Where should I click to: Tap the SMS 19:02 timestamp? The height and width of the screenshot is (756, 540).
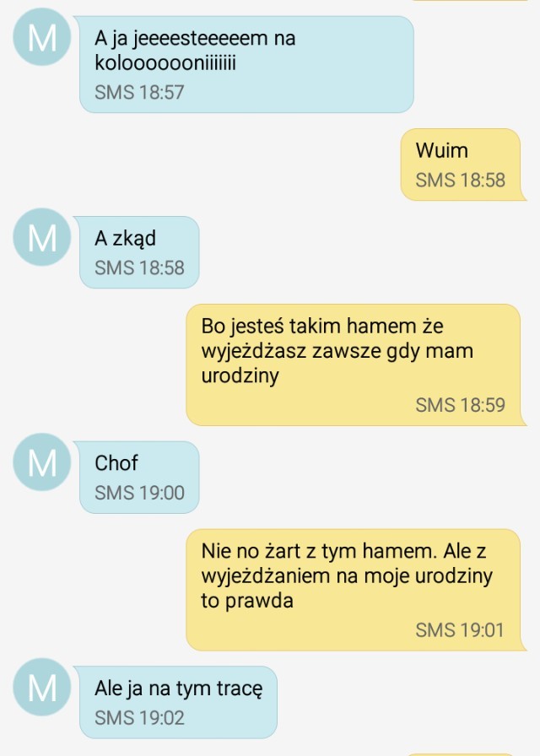point(139,717)
